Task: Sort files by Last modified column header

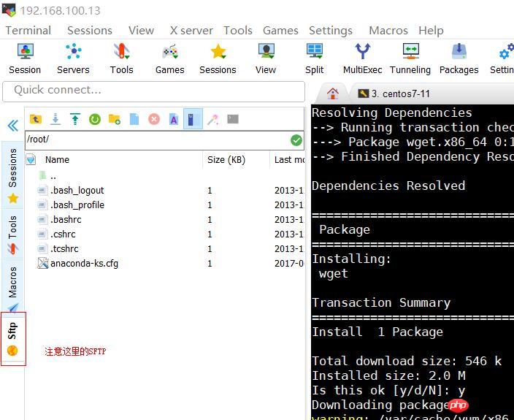Action: coord(288,160)
